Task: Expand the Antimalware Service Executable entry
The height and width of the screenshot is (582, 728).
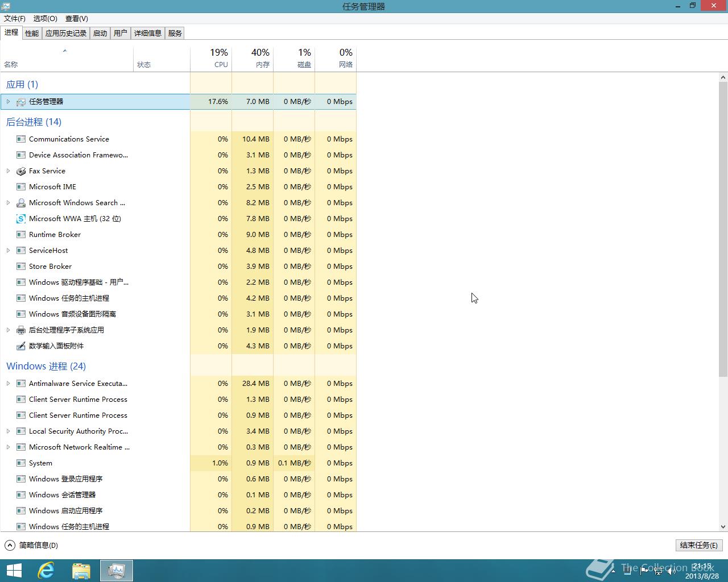Action: 8,384
